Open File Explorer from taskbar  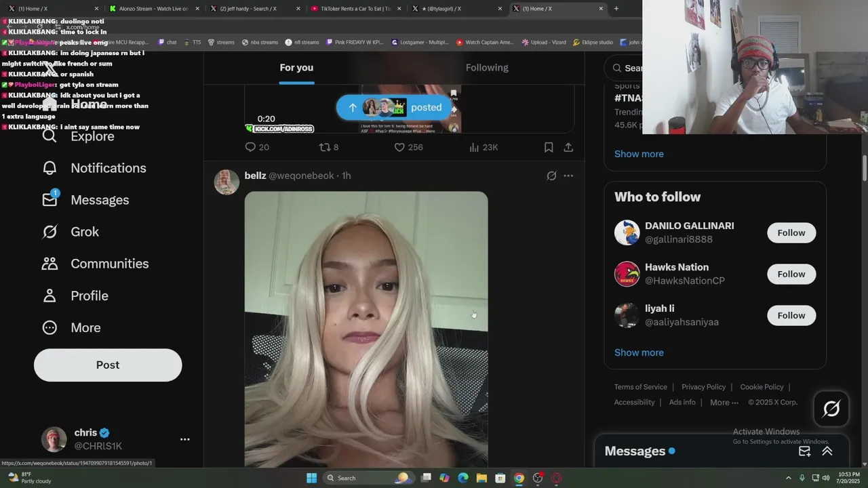(481, 478)
